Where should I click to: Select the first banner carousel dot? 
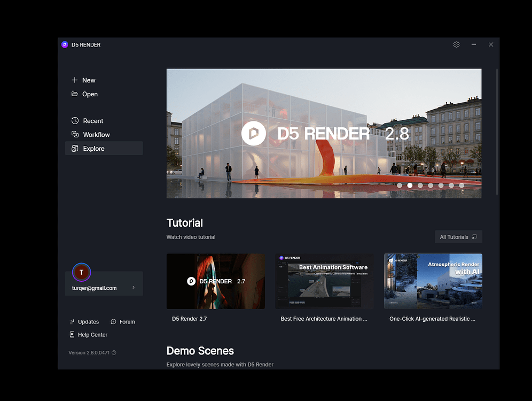click(400, 186)
